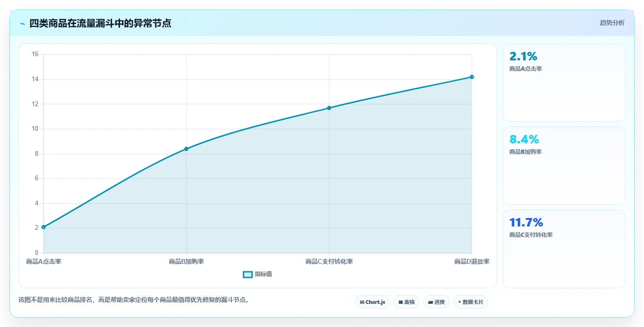Click the 2.1% card value
Image resolution: width=644 pixels, height=327 pixels.
pyautogui.click(x=523, y=57)
